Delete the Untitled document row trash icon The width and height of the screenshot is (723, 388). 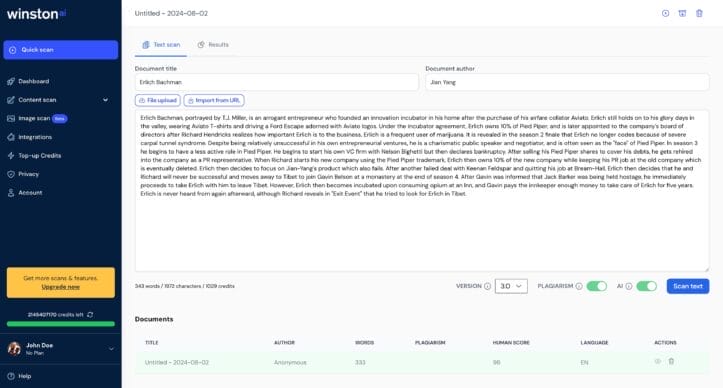click(671, 362)
